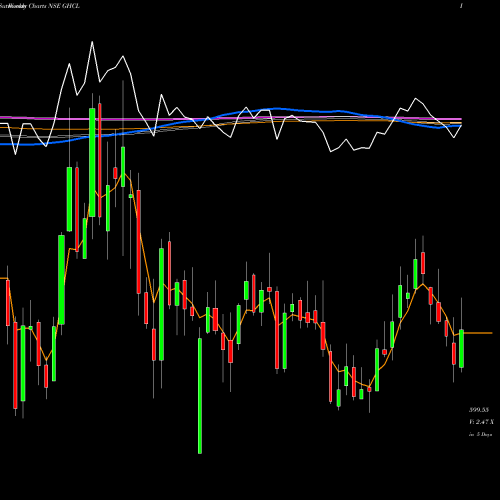
Task: Select the tall green candle reaching the chart bottom
Action: (200, 396)
